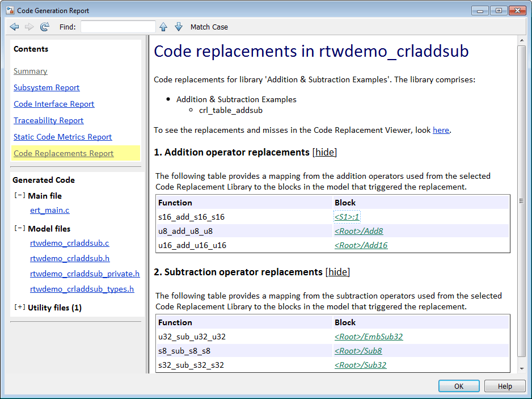Click the forward navigation arrow icon
Image resolution: width=532 pixels, height=399 pixels.
[29, 27]
